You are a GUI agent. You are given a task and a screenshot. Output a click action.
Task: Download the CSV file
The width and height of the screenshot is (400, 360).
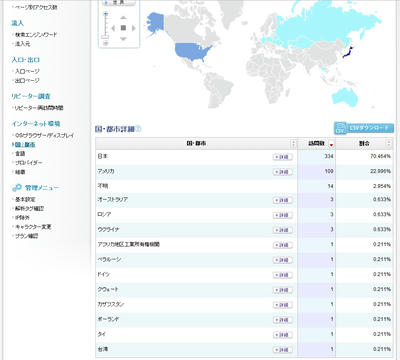click(x=364, y=128)
